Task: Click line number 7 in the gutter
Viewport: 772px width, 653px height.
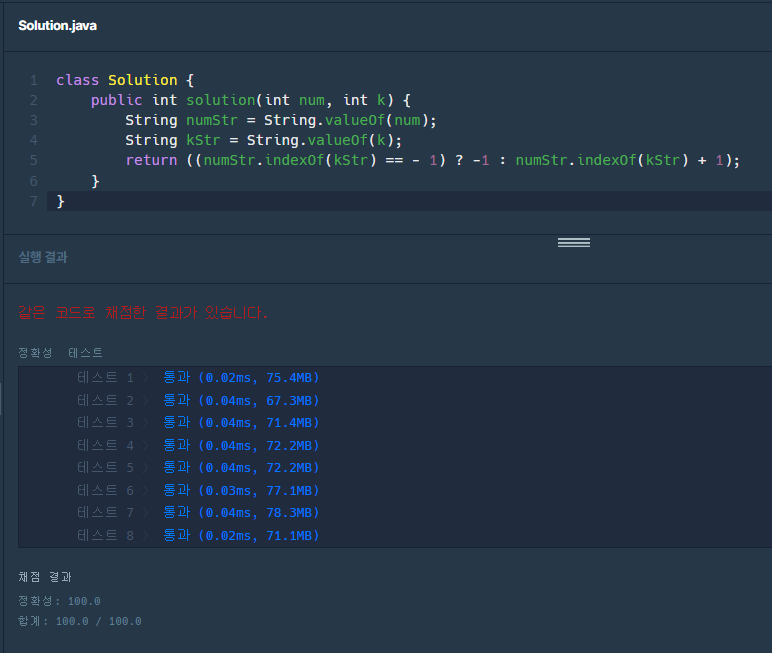Action: [33, 201]
